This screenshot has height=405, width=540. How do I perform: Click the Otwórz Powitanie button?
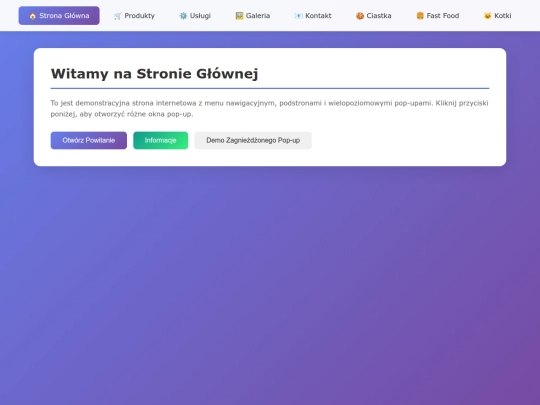(89, 140)
